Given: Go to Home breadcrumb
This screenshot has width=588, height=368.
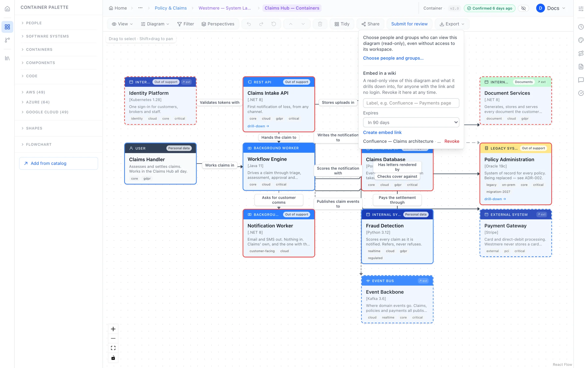Looking at the screenshot, I should (118, 8).
